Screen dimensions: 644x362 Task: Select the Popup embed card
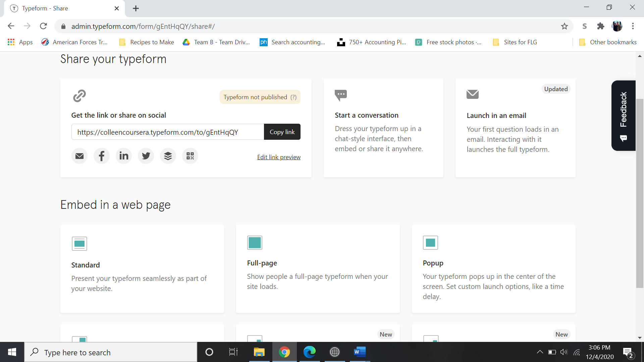coord(493,269)
